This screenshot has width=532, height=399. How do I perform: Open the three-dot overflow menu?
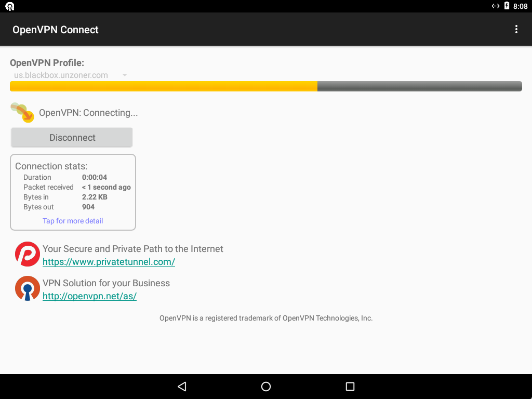[516, 29]
